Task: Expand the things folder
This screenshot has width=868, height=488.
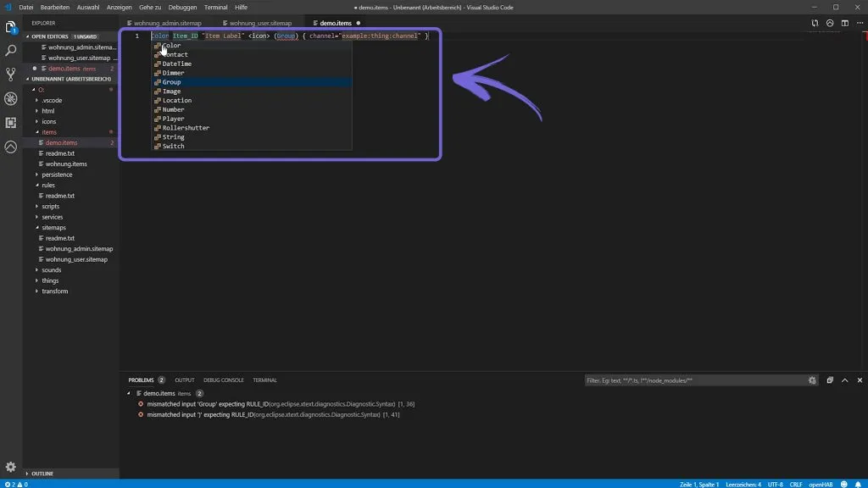Action: (x=37, y=280)
